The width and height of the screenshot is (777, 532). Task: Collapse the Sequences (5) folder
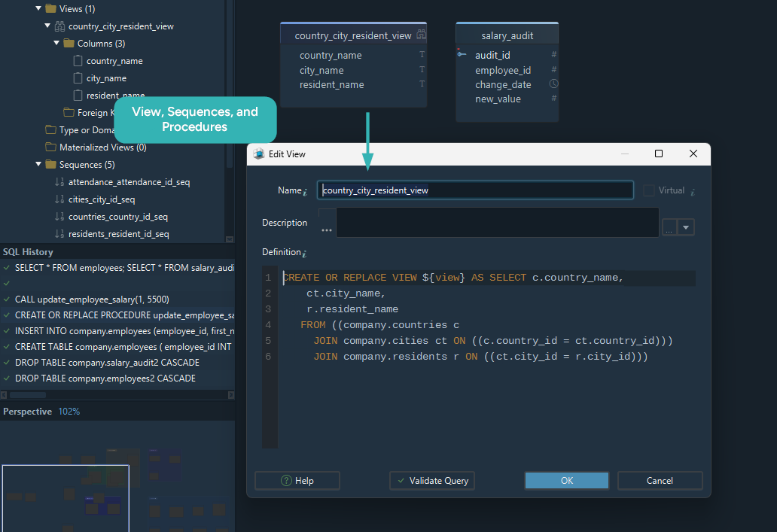38,164
